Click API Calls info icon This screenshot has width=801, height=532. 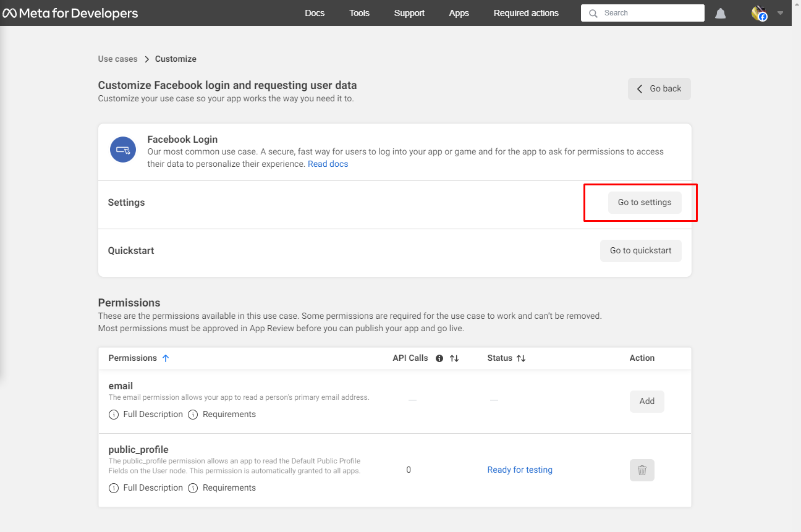tap(439, 358)
